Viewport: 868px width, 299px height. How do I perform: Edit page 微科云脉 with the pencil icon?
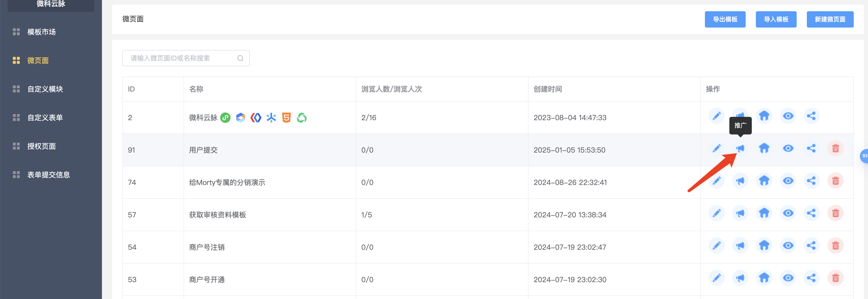(717, 116)
